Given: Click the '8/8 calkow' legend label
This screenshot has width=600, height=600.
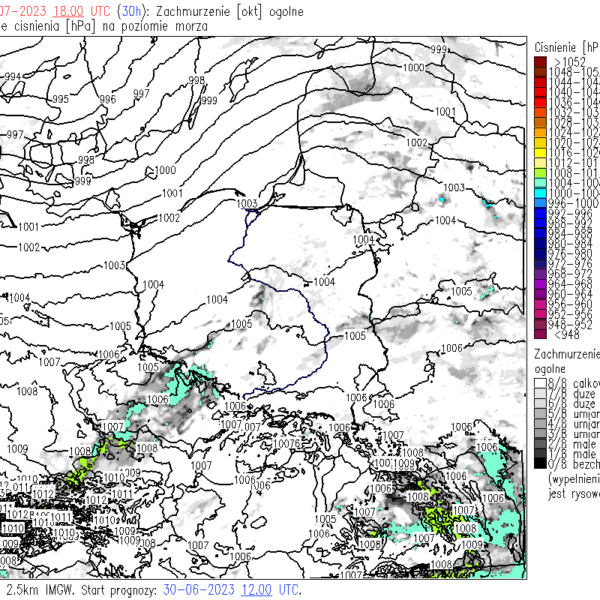Looking at the screenshot, I should (x=574, y=383).
